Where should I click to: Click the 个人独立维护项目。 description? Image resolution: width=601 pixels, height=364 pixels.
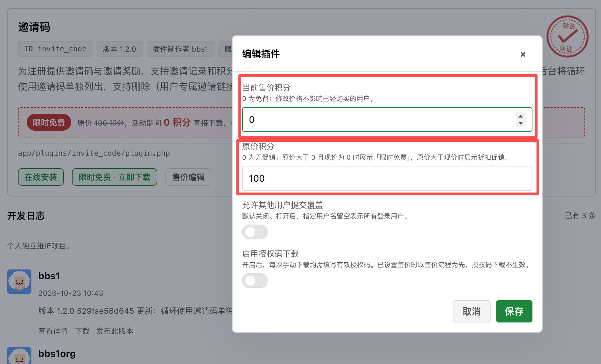(41, 246)
